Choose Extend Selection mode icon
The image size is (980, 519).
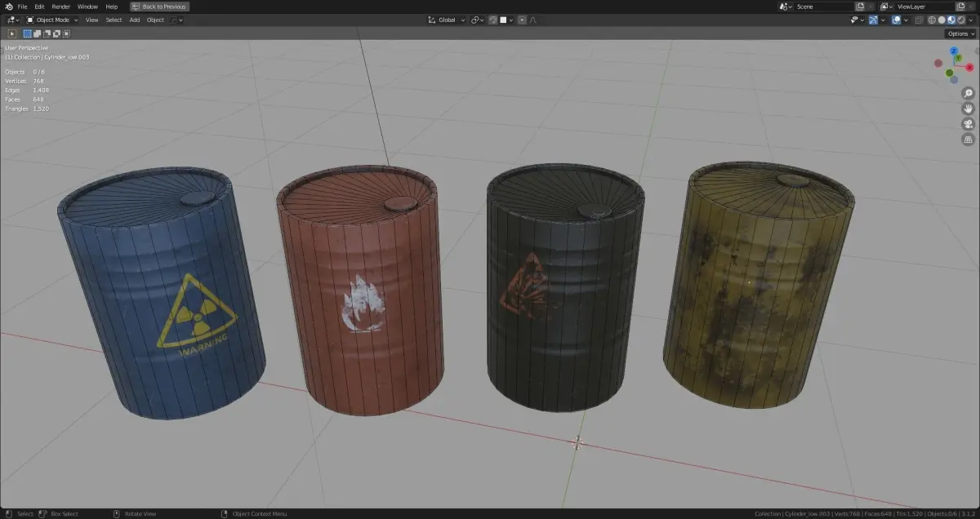point(37,33)
